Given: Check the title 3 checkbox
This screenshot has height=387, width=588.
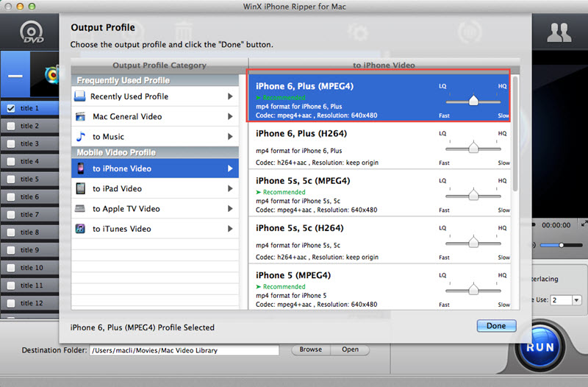Looking at the screenshot, I should coord(11,143).
